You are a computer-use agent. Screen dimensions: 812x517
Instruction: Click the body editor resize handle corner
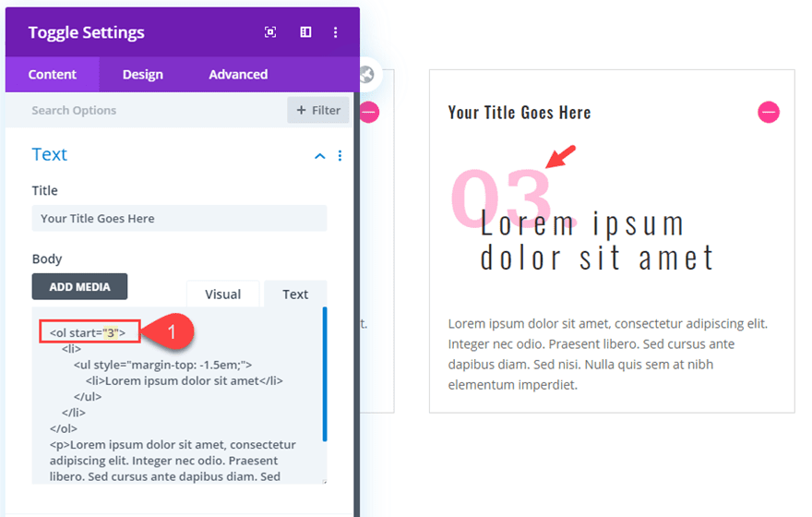325,481
